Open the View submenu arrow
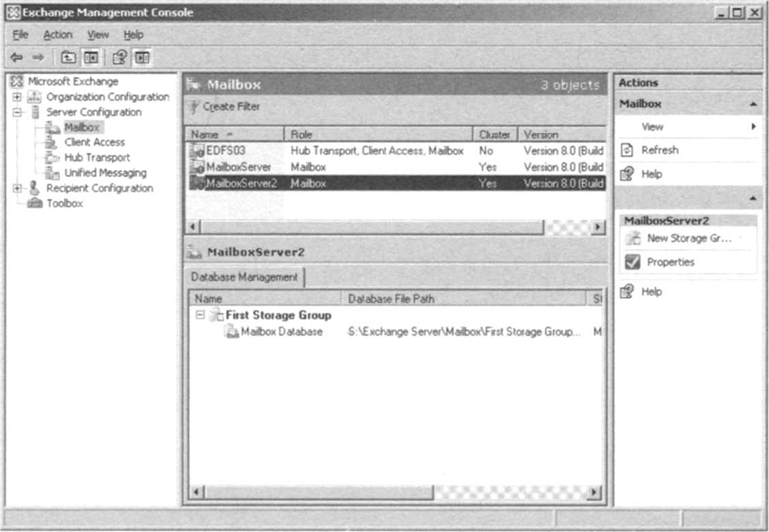 point(753,126)
